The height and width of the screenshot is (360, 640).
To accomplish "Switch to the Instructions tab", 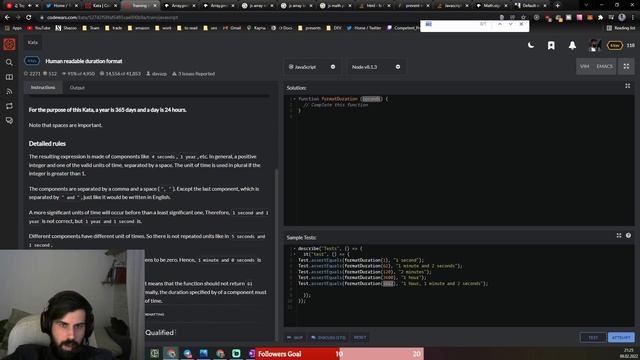I will pos(43,87).
